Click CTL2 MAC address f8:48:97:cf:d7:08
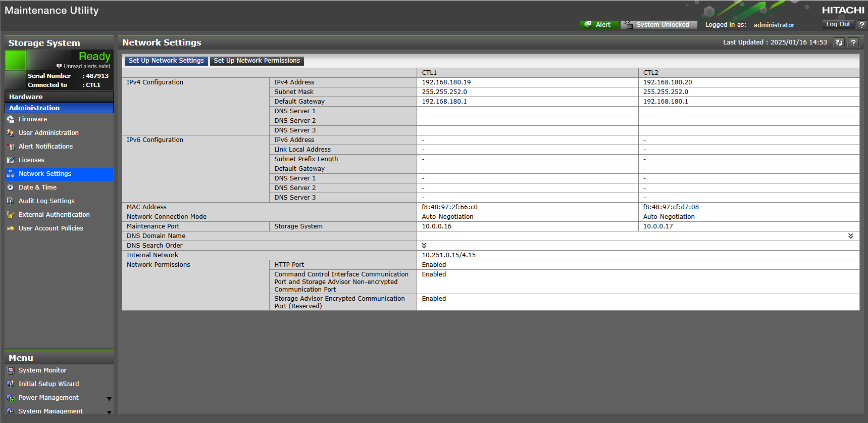This screenshot has height=423, width=868. (x=671, y=207)
